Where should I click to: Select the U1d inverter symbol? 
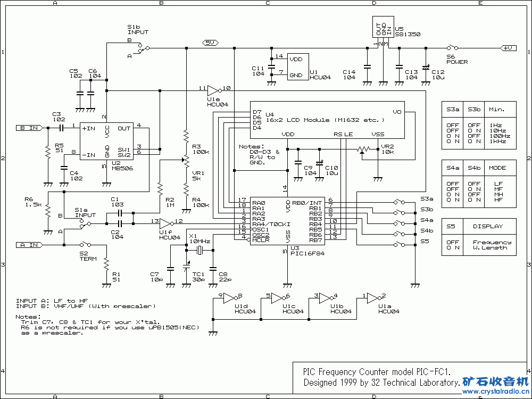point(230,298)
